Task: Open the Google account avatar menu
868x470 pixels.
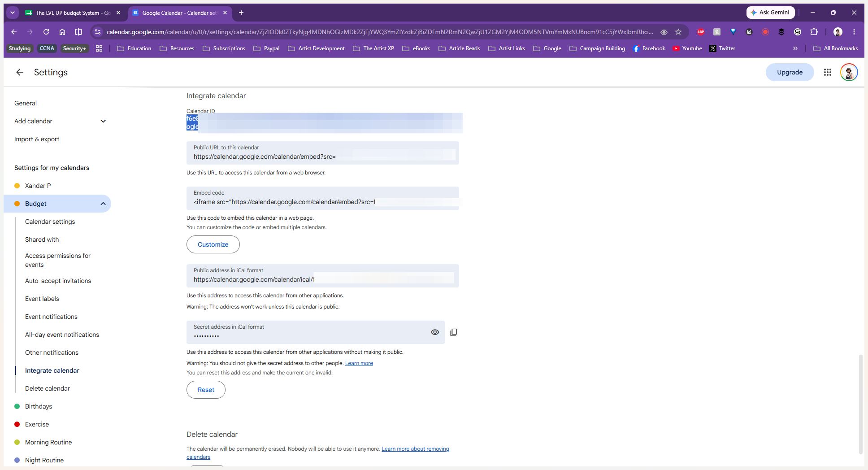Action: [849, 72]
